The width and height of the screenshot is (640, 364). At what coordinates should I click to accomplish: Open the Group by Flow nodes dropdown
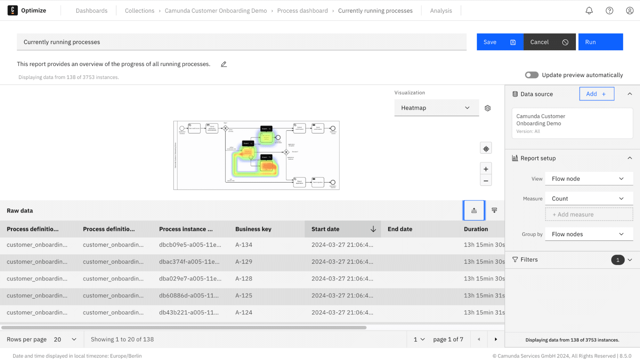tap(589, 234)
